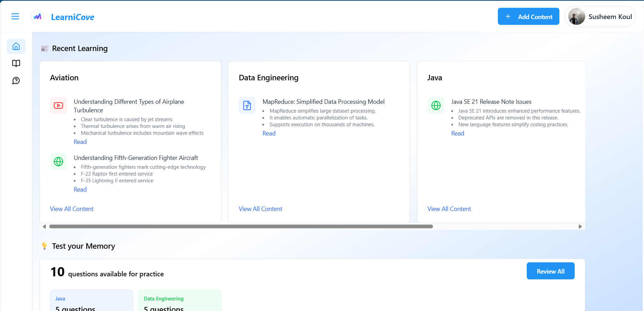Open Understanding Different Types of Airplane Turbulence title
This screenshot has width=644, height=311.
[x=129, y=106]
